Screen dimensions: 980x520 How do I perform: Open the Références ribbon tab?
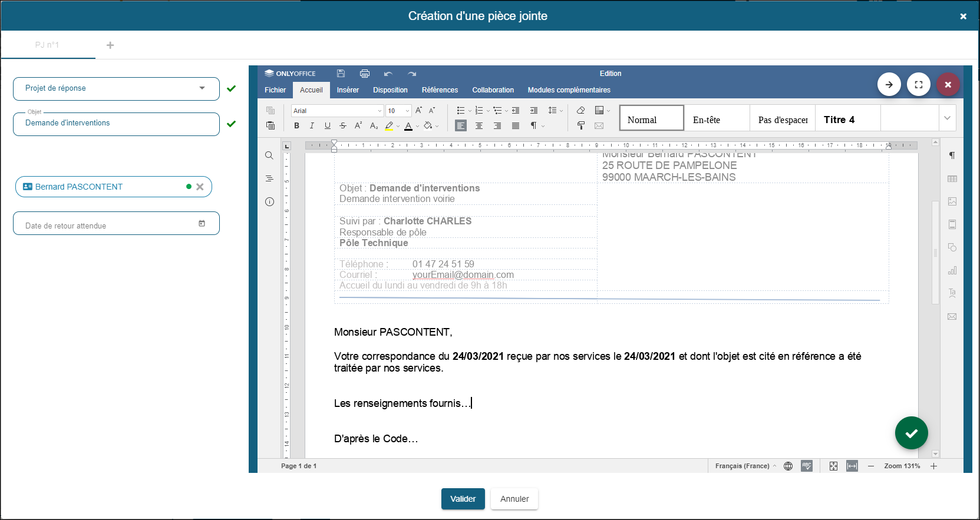point(440,90)
